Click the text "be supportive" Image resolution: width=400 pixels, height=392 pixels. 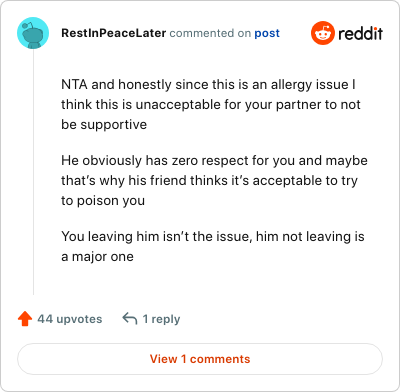point(104,125)
